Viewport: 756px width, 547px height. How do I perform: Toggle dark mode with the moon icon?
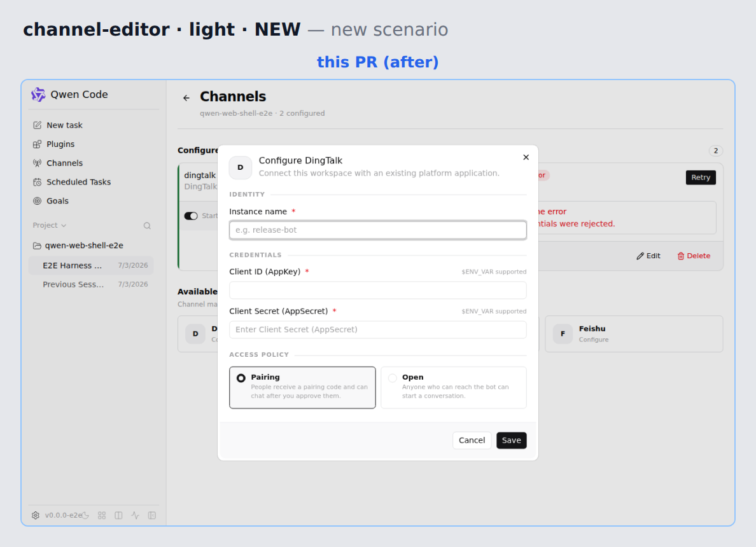coord(85,515)
